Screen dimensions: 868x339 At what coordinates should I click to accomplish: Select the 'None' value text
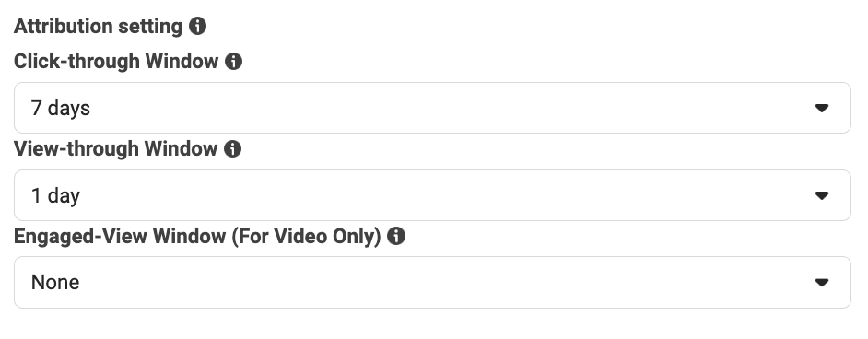(x=55, y=283)
